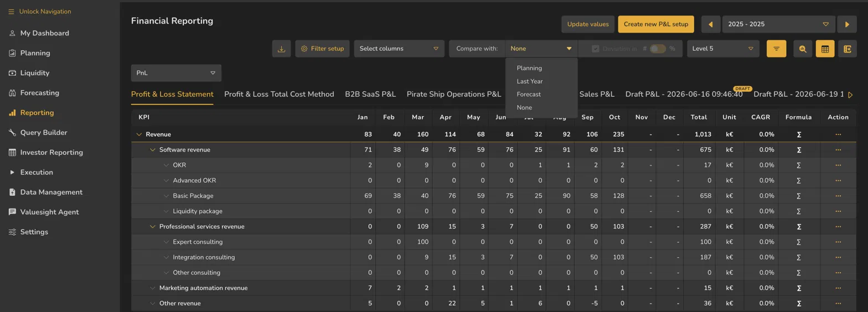Open Draft P&L - 2026-06-16 09:46:40 tab
The image size is (868, 312).
pos(684,95)
